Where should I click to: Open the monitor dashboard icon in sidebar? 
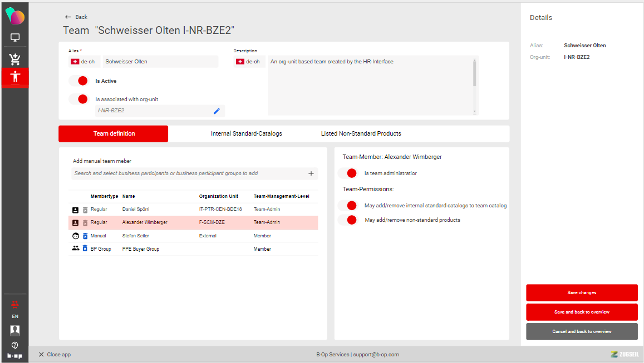pyautogui.click(x=15, y=38)
